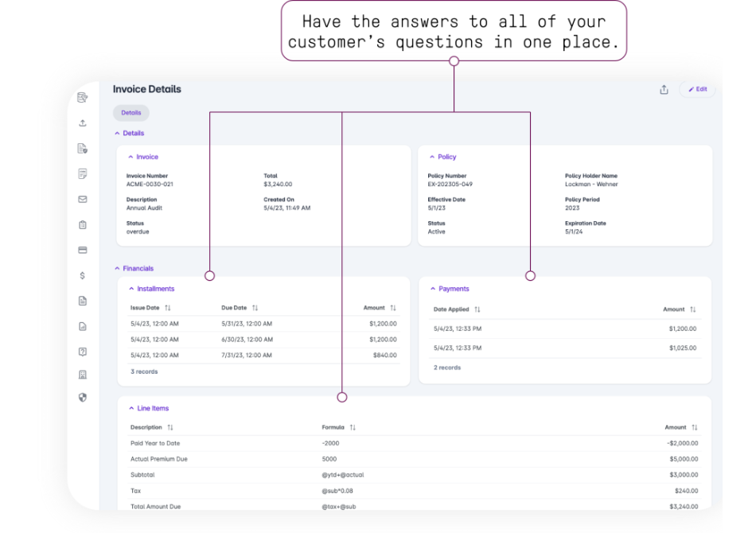Sort Installments by Due Date
Viewport: 756px width, 533px height.
(255, 307)
